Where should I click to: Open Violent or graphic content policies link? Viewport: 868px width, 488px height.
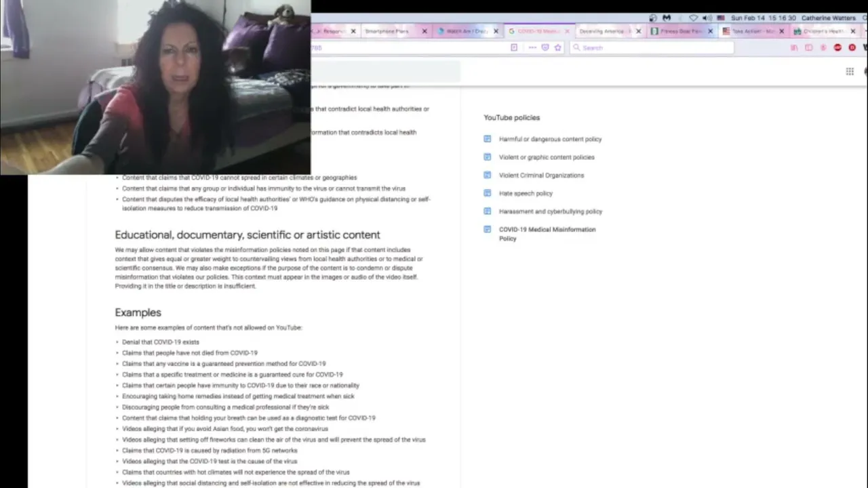[547, 157]
